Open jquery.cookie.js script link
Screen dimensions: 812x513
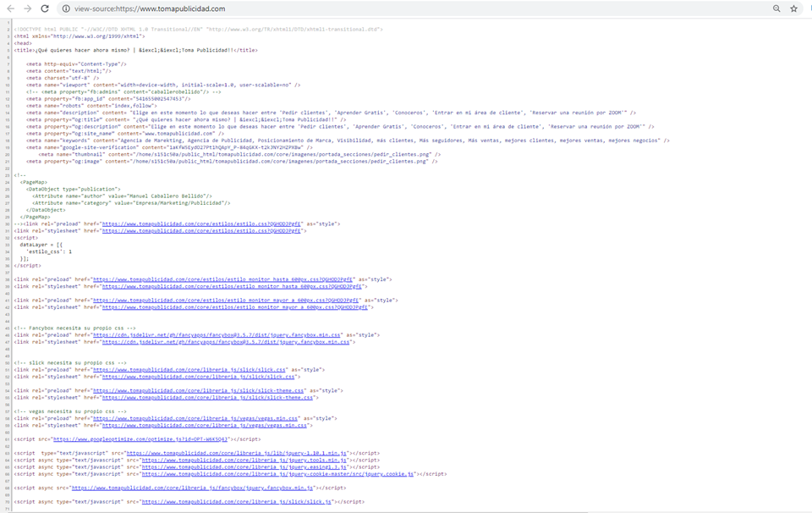[x=277, y=473]
